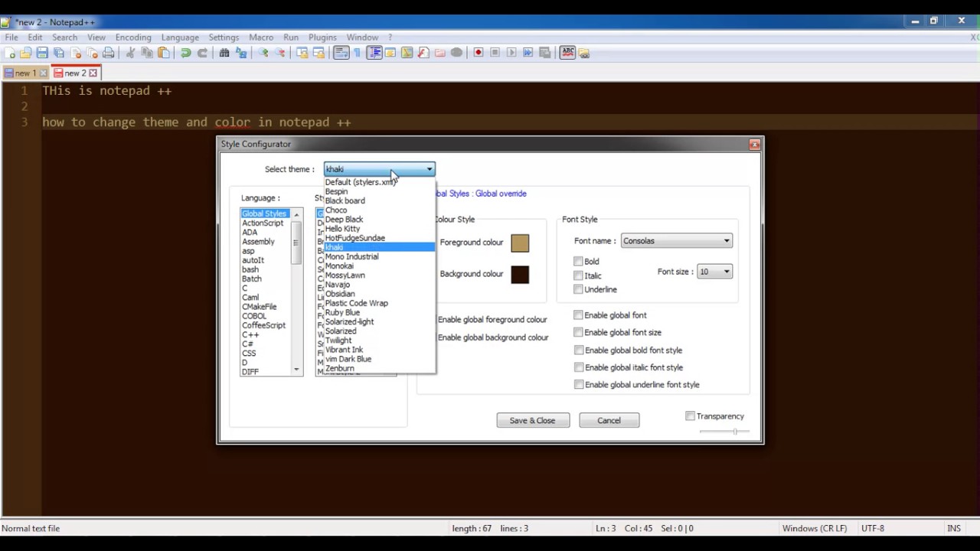Click the Save & Close button

(x=533, y=420)
